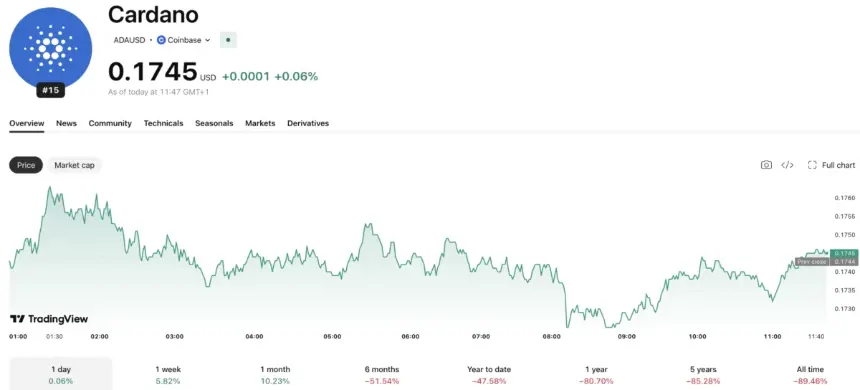The height and width of the screenshot is (390, 860).
Task: Click the Coinbase logo icon
Action: coord(161,40)
